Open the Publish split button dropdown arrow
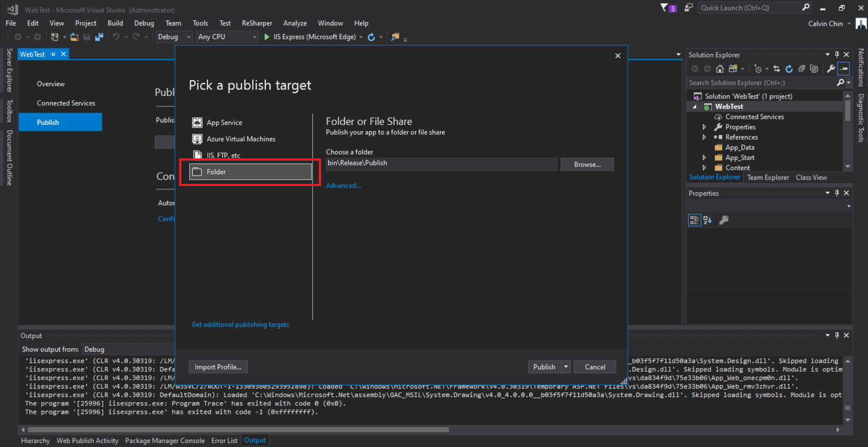This screenshot has width=868, height=447. point(566,367)
